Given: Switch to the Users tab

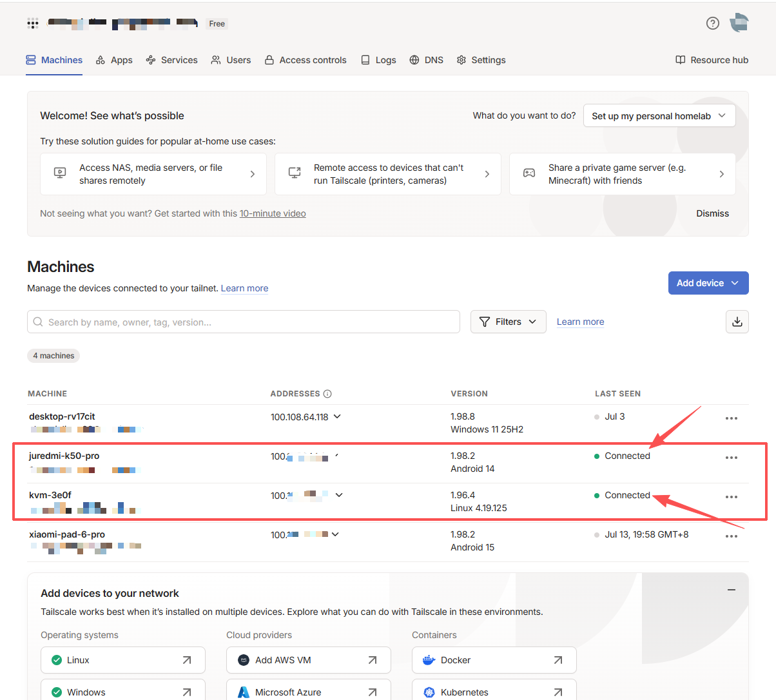Looking at the screenshot, I should [x=231, y=60].
